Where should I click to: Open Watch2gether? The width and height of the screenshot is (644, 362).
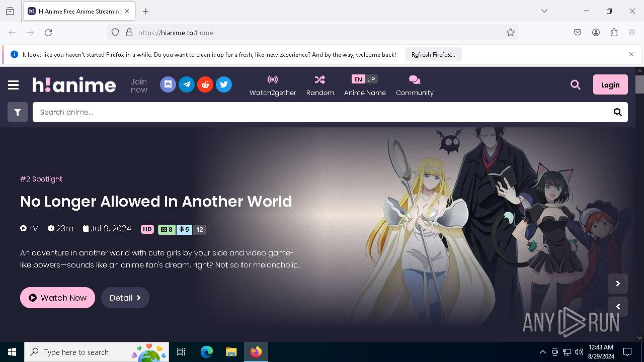pyautogui.click(x=273, y=85)
